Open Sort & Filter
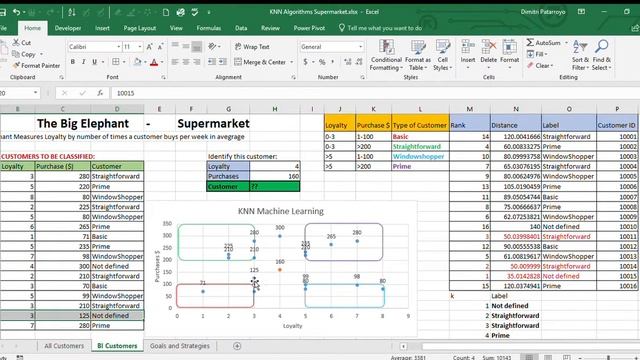640x360 pixels. pos(580,55)
